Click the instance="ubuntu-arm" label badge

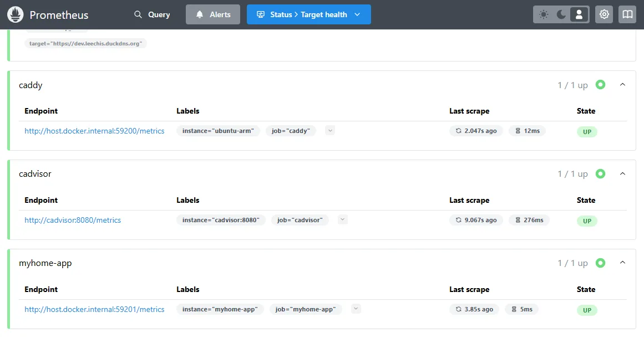pyautogui.click(x=218, y=131)
